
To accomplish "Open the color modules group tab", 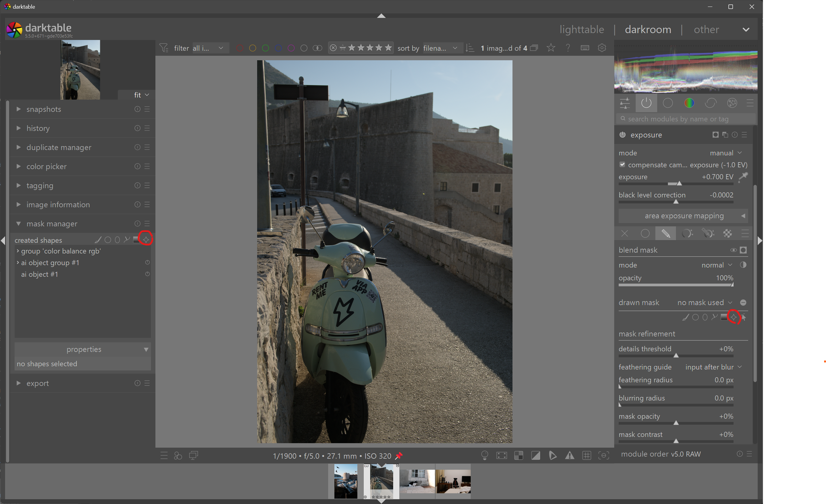I will 689,103.
